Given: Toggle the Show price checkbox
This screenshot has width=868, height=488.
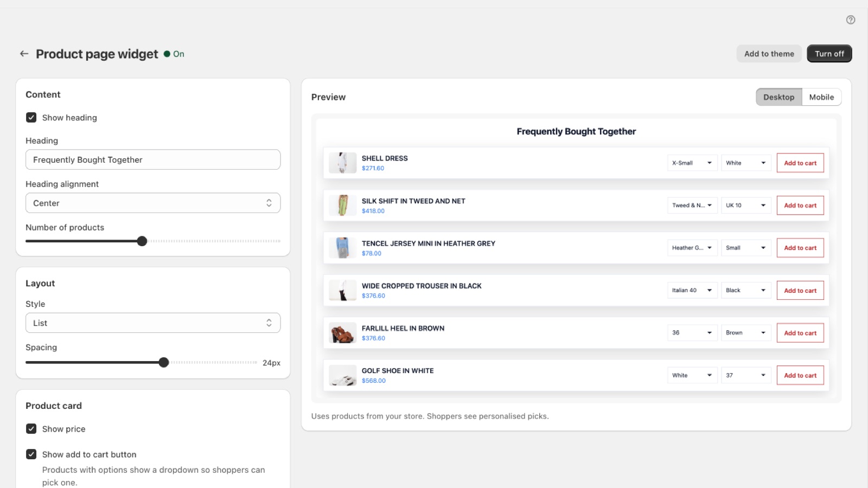Looking at the screenshot, I should click(x=31, y=429).
